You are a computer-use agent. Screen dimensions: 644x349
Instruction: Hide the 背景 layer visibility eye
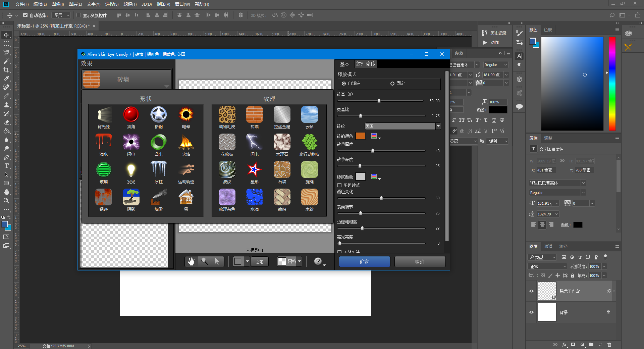pos(531,312)
